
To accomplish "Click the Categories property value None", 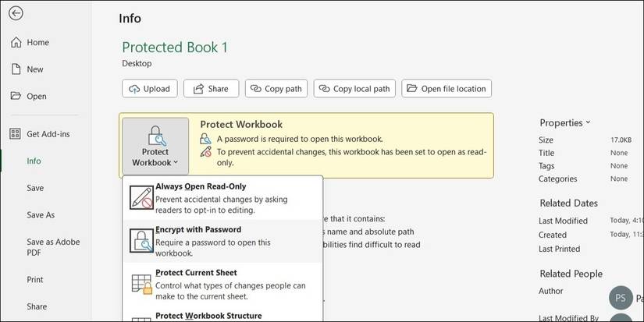I will click(618, 179).
